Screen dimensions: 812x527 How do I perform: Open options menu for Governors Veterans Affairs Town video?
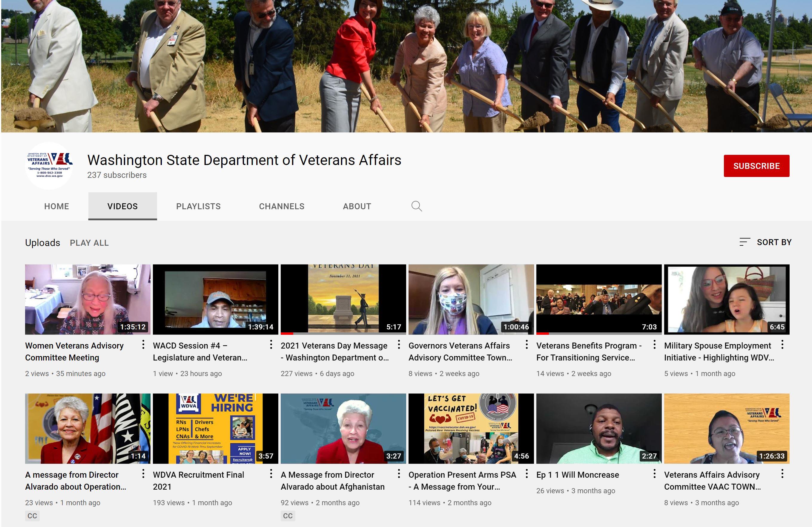(527, 345)
